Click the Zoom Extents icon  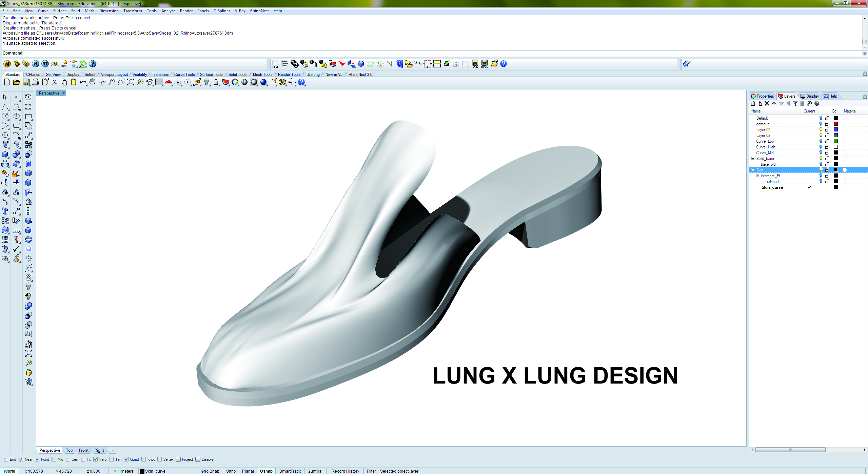pos(131,82)
